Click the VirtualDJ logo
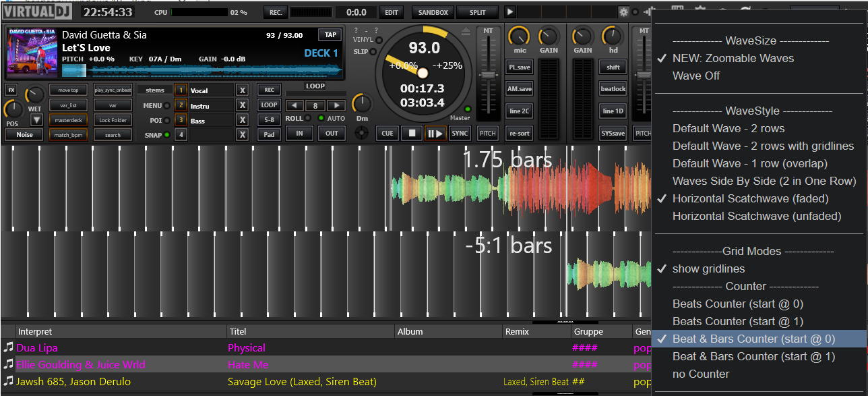 point(38,12)
